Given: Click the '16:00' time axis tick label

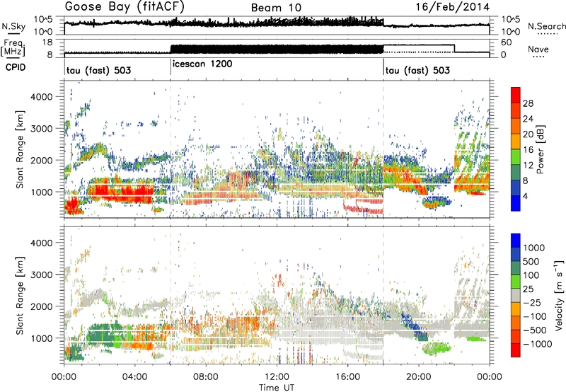Looking at the screenshot, I should coord(347,377).
